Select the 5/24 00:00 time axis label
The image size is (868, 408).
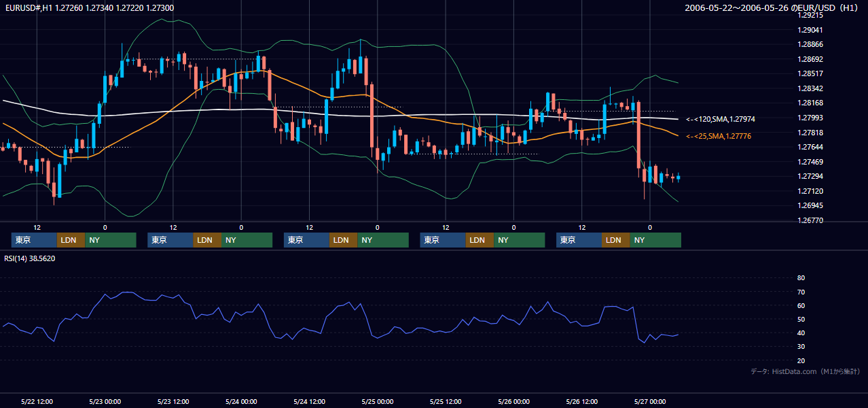[241, 402]
